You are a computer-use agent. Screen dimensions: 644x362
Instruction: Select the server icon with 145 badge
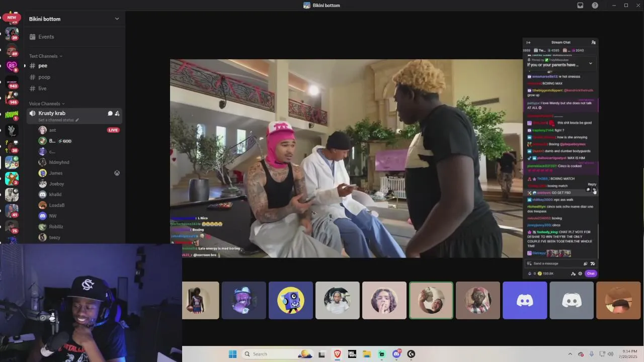tap(12, 98)
